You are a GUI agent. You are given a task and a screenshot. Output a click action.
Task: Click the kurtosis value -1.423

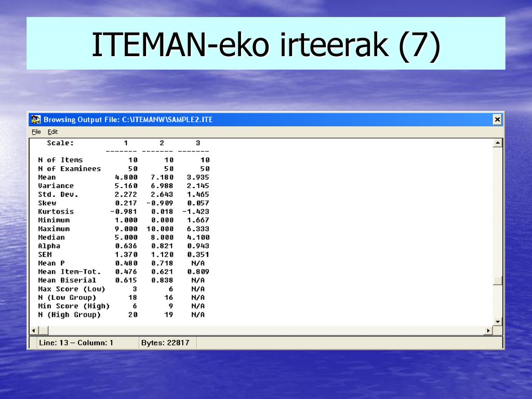point(196,211)
